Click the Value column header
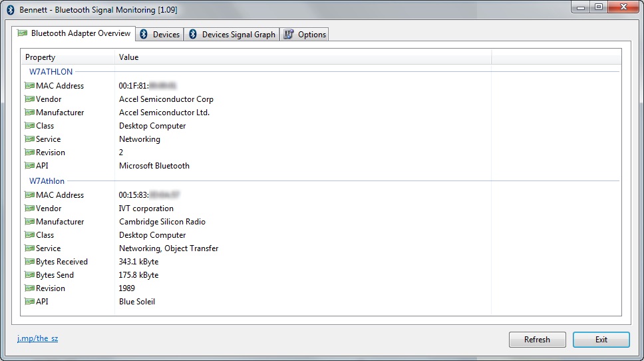 click(x=303, y=57)
